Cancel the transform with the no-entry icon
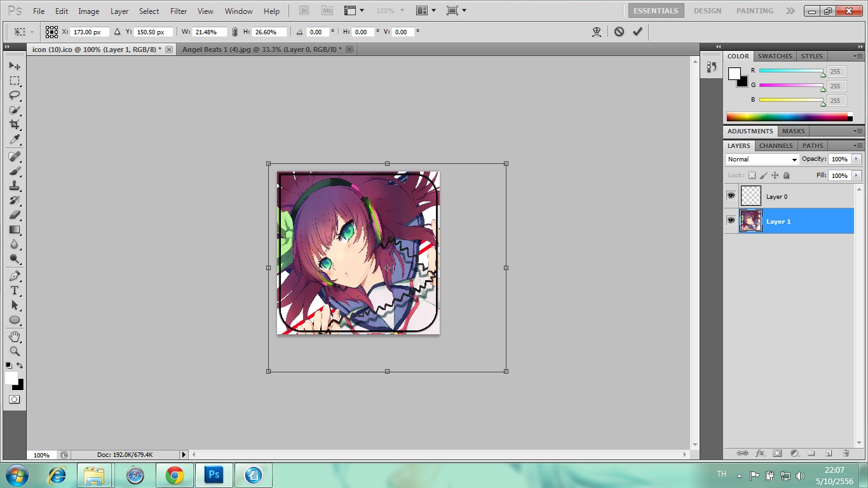The width and height of the screenshot is (868, 488). point(619,31)
